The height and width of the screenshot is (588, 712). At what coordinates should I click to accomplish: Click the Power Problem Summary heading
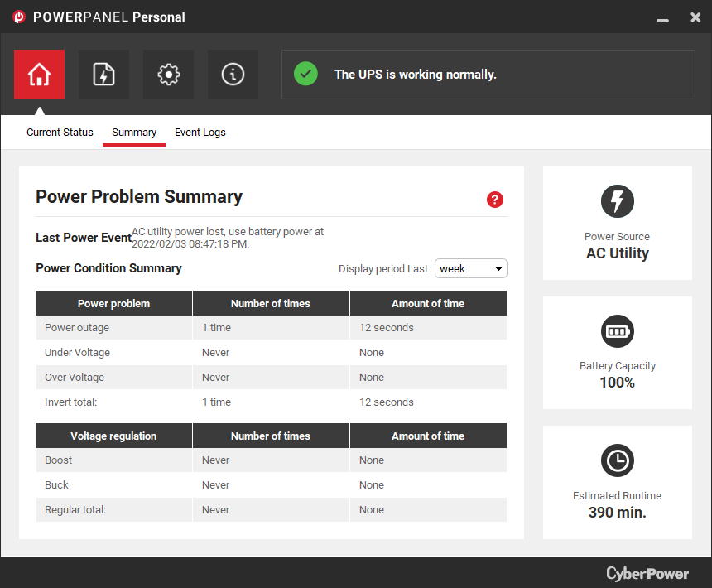139,197
